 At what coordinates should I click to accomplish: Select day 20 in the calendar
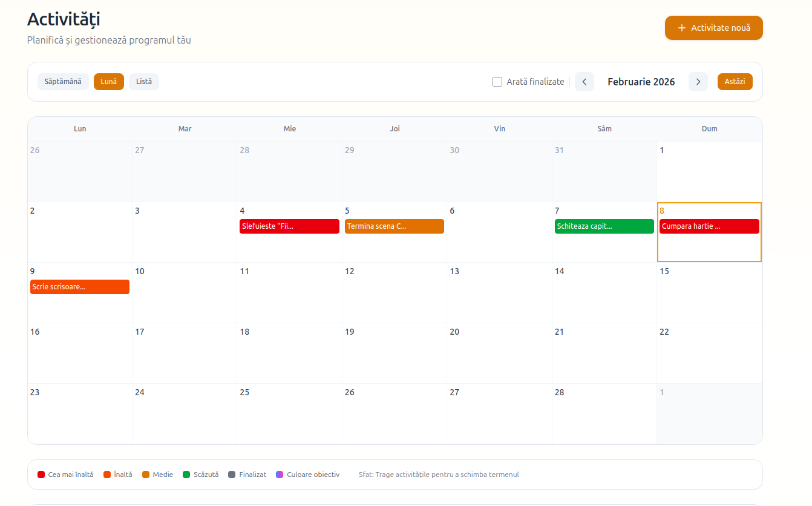click(500, 353)
